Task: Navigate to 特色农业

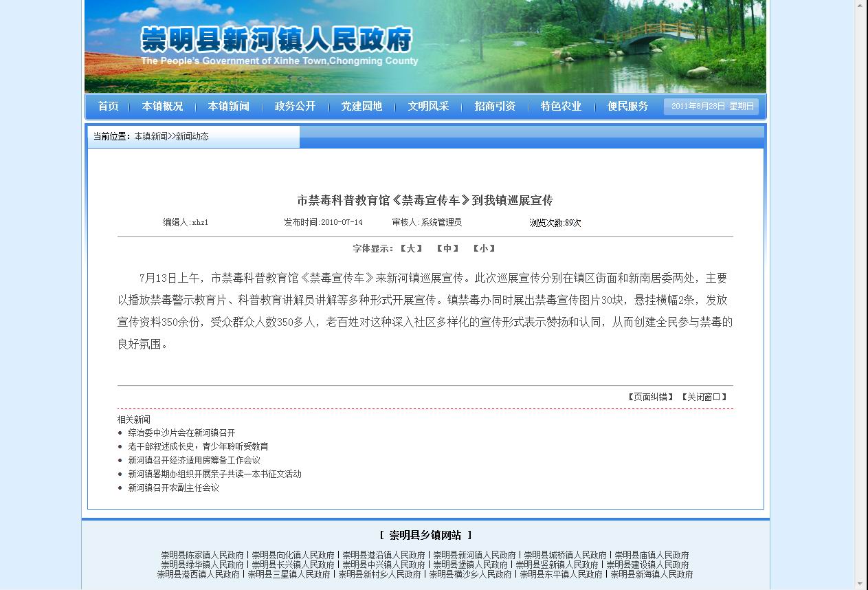Action: tap(561, 107)
